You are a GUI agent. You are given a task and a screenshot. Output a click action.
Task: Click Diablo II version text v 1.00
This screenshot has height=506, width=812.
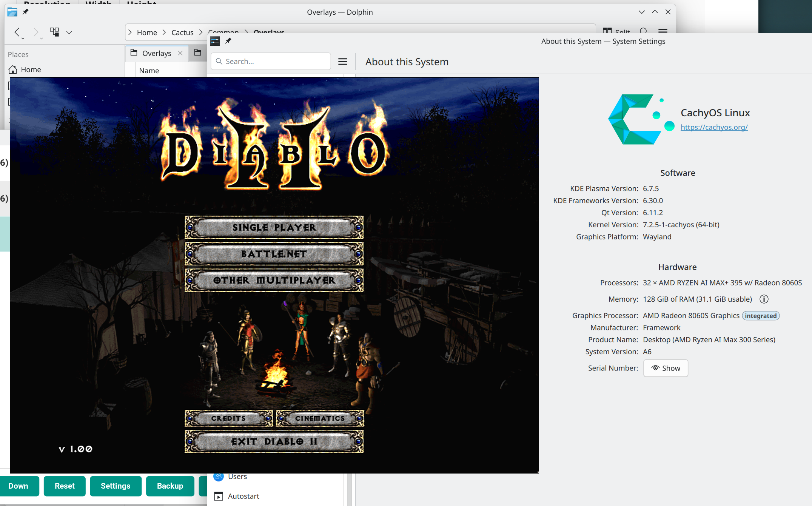tap(76, 449)
